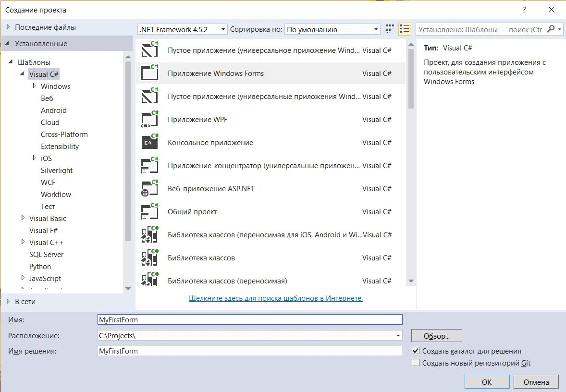
Task: Select the Silverlight category
Action: pyautogui.click(x=57, y=170)
